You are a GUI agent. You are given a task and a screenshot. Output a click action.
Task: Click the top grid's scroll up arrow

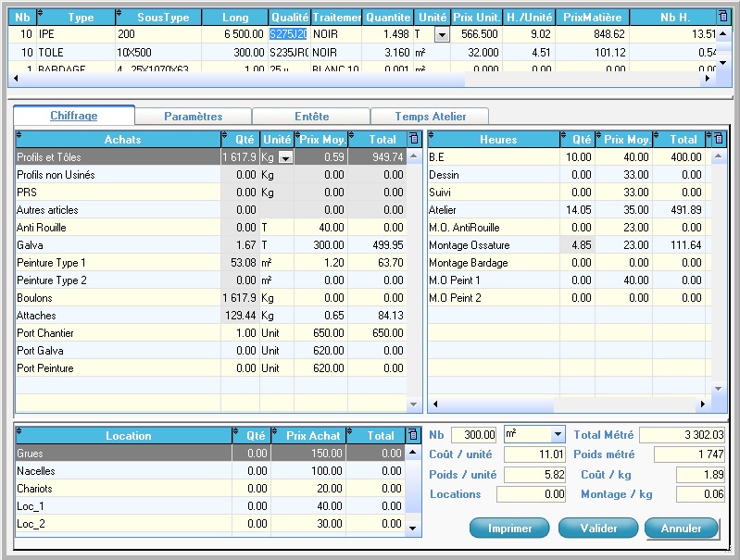click(x=723, y=34)
